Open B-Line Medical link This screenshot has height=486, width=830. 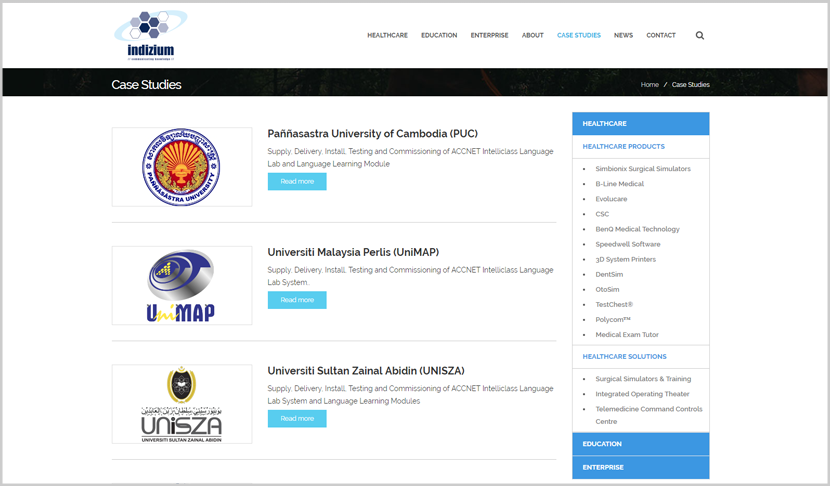pyautogui.click(x=619, y=184)
